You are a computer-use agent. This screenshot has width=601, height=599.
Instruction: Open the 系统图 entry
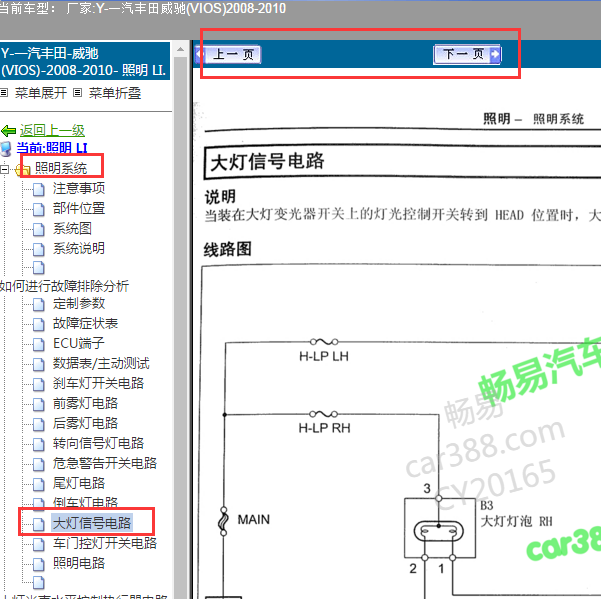point(72,228)
